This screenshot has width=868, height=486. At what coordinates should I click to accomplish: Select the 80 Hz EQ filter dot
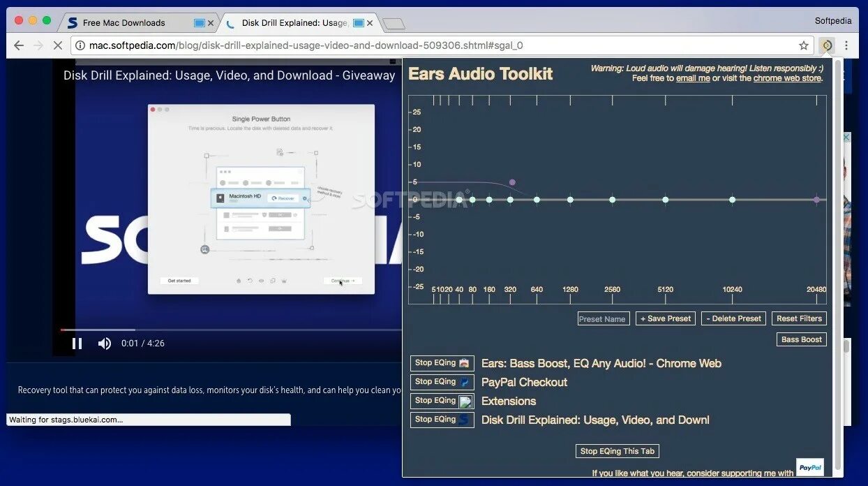tap(472, 200)
